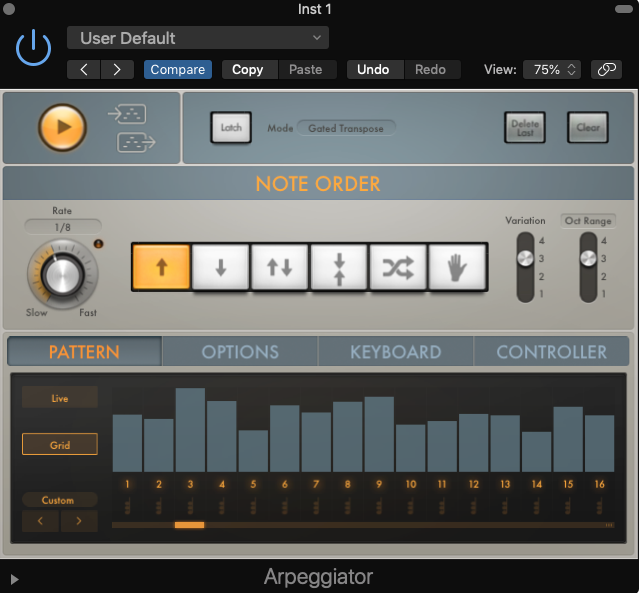639x593 pixels.
Task: Click the Rate knob
Action: point(62,275)
